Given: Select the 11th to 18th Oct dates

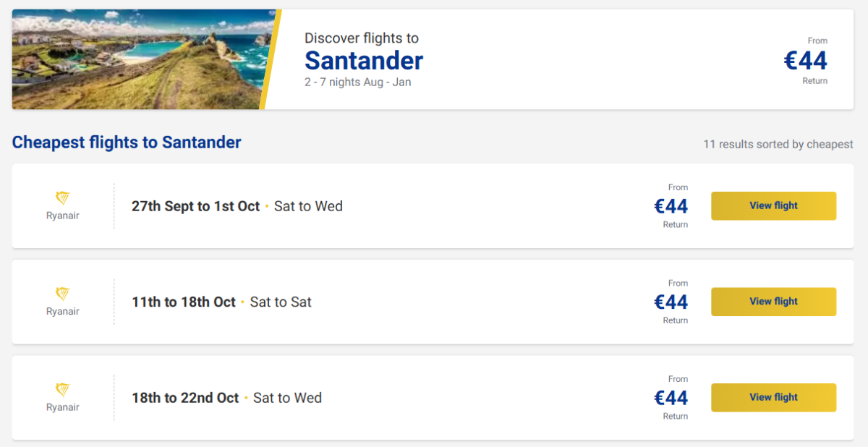Looking at the screenshot, I should (184, 302).
